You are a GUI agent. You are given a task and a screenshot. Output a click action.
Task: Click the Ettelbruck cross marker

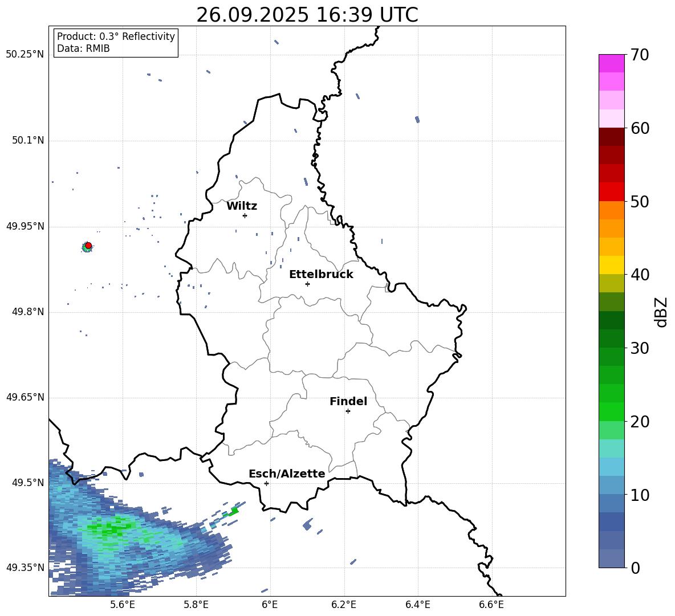tap(307, 284)
